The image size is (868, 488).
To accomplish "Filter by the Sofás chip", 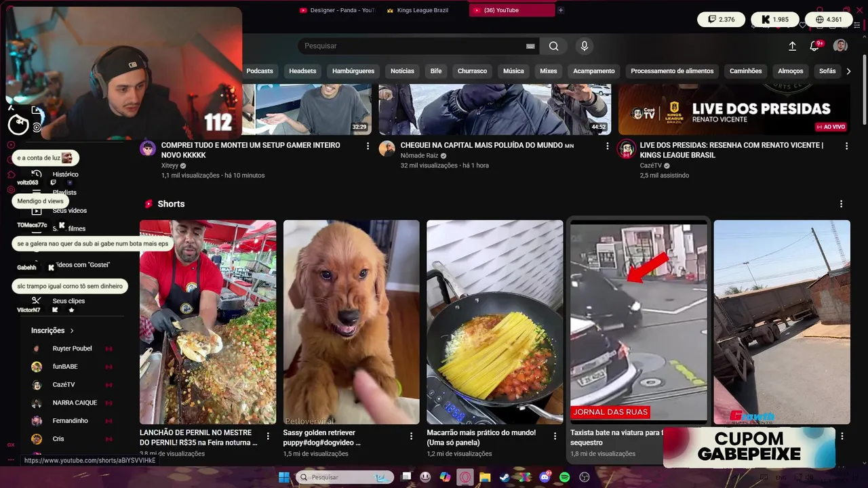I will [827, 71].
